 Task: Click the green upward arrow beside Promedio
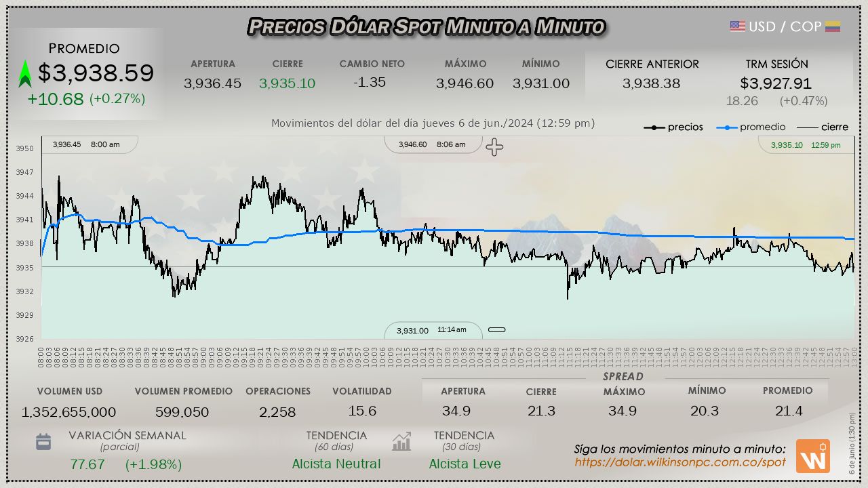click(x=25, y=74)
